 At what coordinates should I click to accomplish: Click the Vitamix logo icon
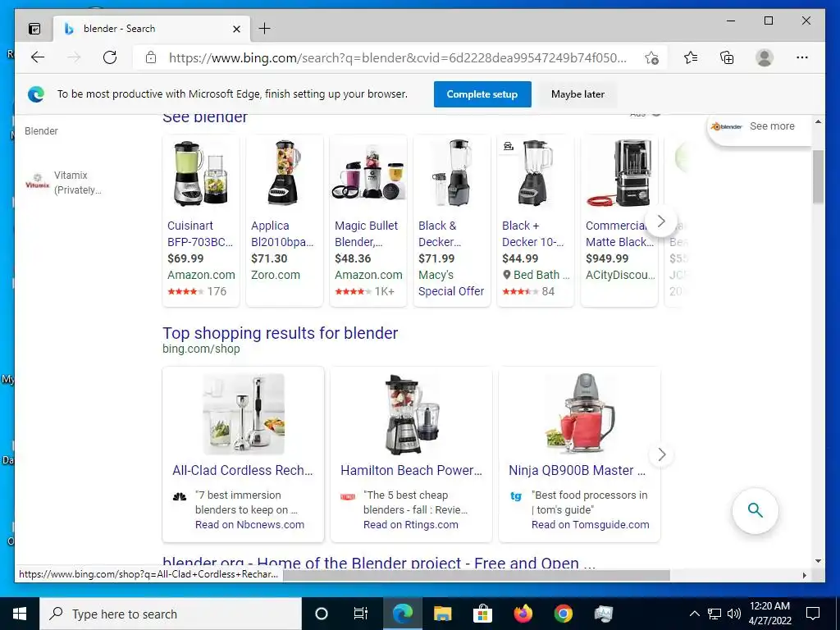pyautogui.click(x=38, y=181)
